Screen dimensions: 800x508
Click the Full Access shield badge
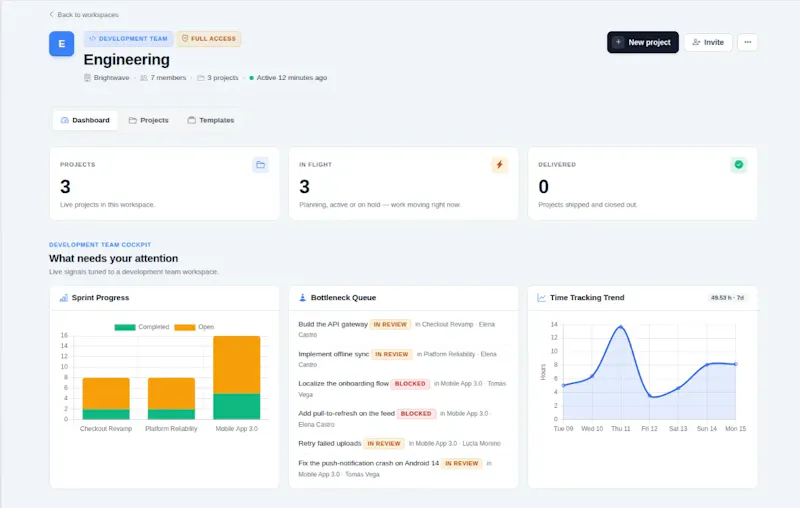pyautogui.click(x=209, y=39)
